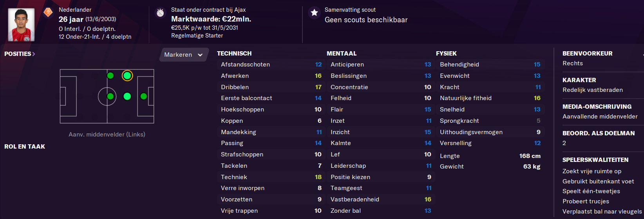Image resolution: width=644 pixels, height=219 pixels.
Task: Select the striker position dot near goal
Action: (x=144, y=96)
